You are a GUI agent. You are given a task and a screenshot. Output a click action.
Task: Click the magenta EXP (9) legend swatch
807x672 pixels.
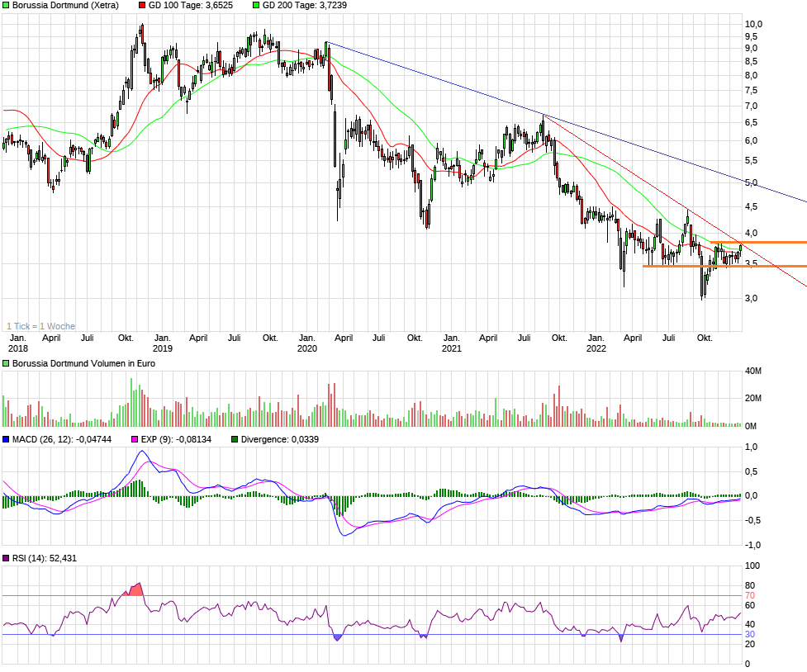pyautogui.click(x=135, y=439)
